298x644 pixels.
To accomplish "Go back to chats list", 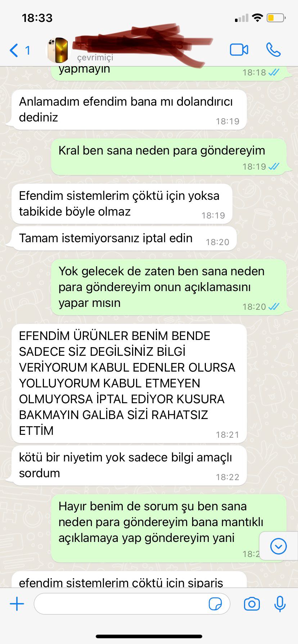I will (14, 50).
